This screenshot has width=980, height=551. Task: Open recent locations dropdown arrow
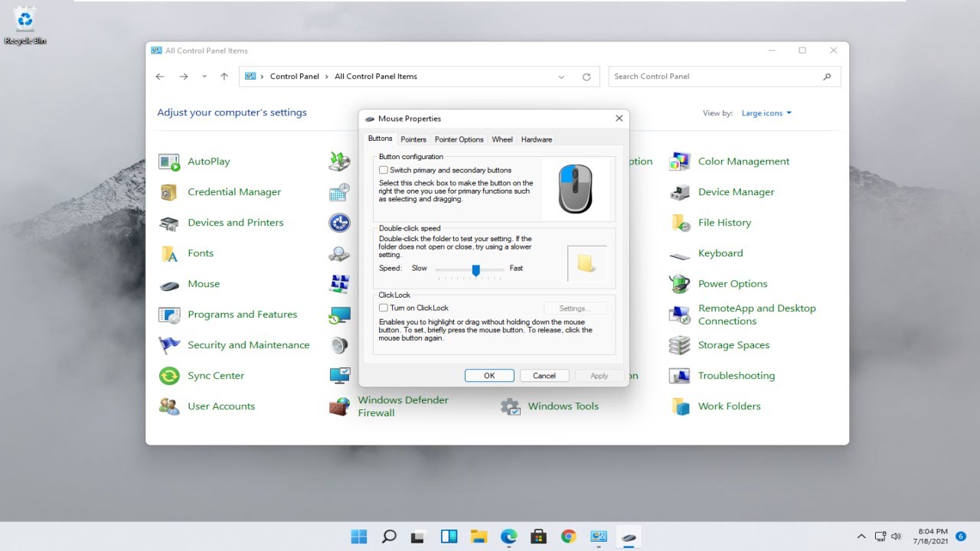pos(204,77)
